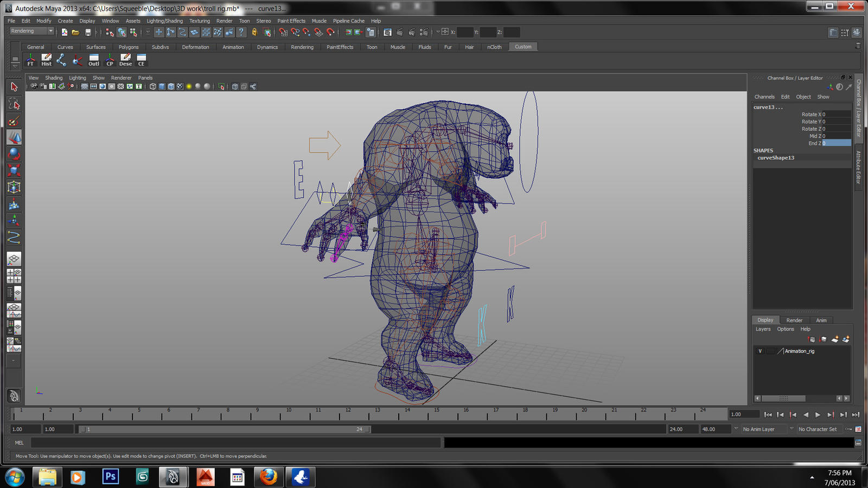The height and width of the screenshot is (488, 868).
Task: Switch to the Render layer tab
Action: (794, 320)
